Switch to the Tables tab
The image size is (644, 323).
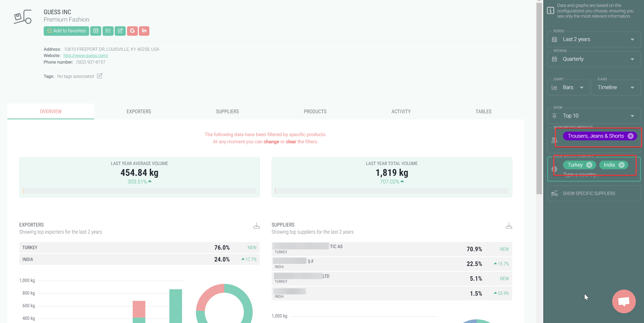tap(483, 111)
